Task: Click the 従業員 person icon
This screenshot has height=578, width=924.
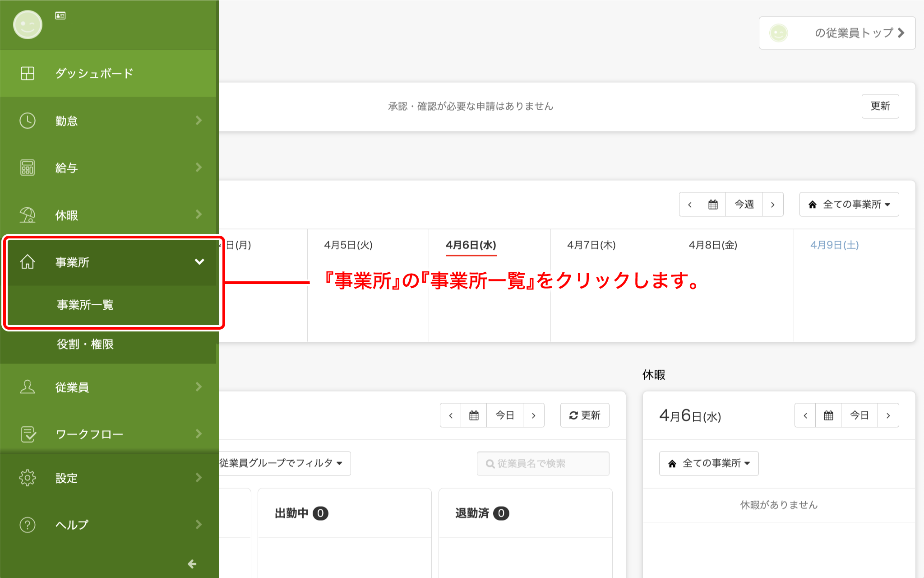Action: (28, 387)
